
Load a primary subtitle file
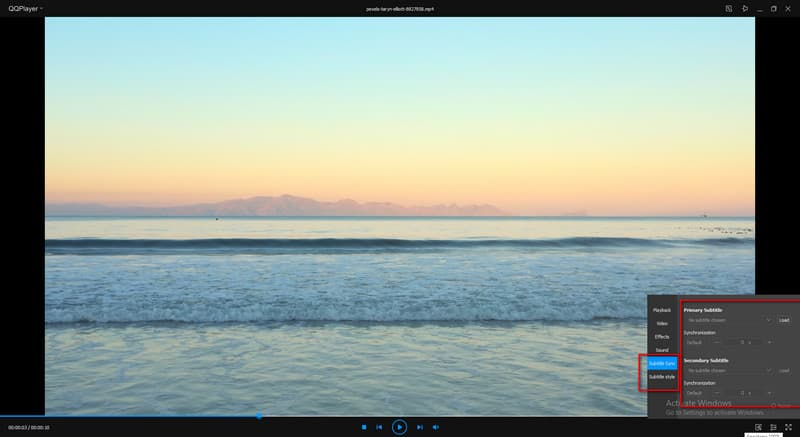coord(784,320)
